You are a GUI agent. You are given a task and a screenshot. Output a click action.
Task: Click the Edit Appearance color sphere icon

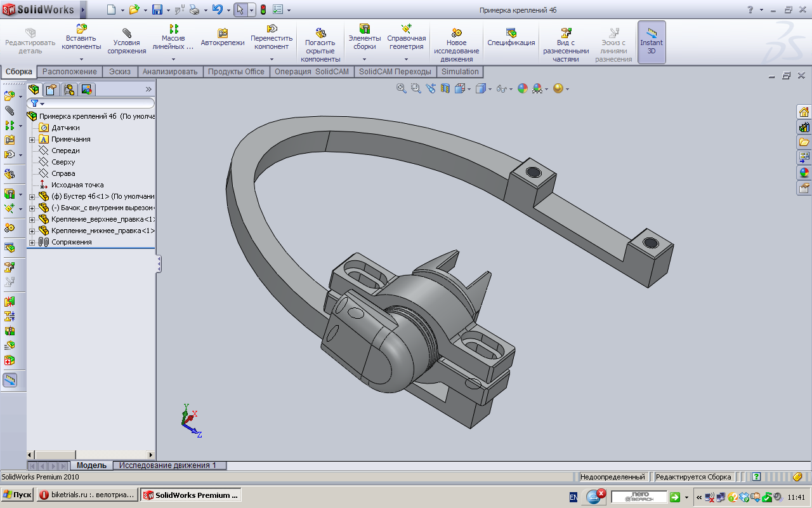click(523, 89)
